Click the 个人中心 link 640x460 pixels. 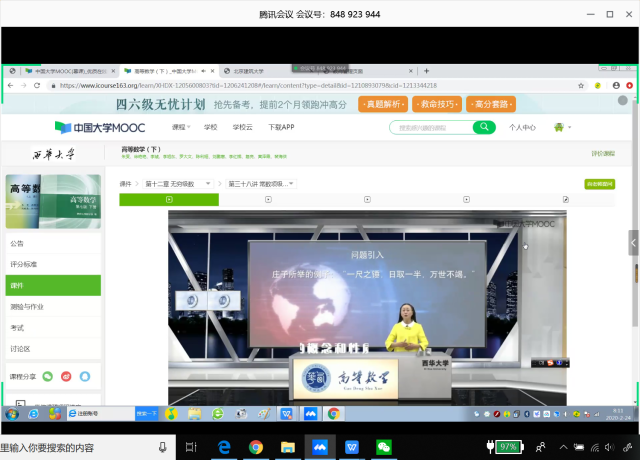tap(522, 127)
